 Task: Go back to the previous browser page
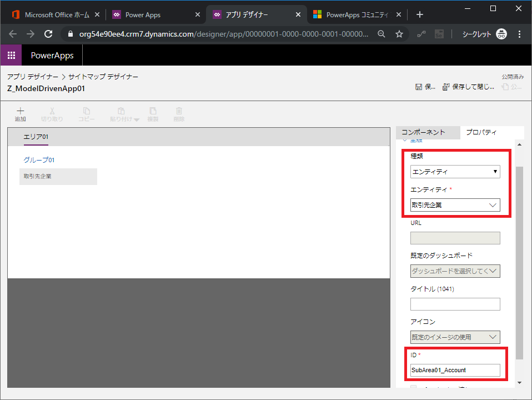(13, 34)
